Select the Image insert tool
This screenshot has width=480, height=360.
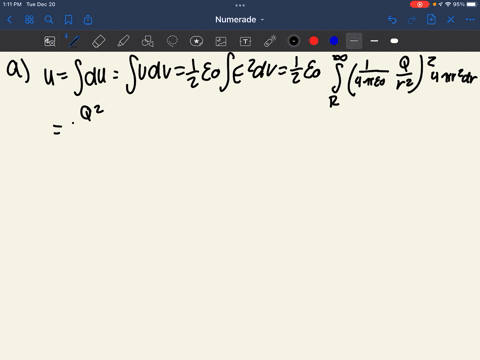click(x=221, y=41)
